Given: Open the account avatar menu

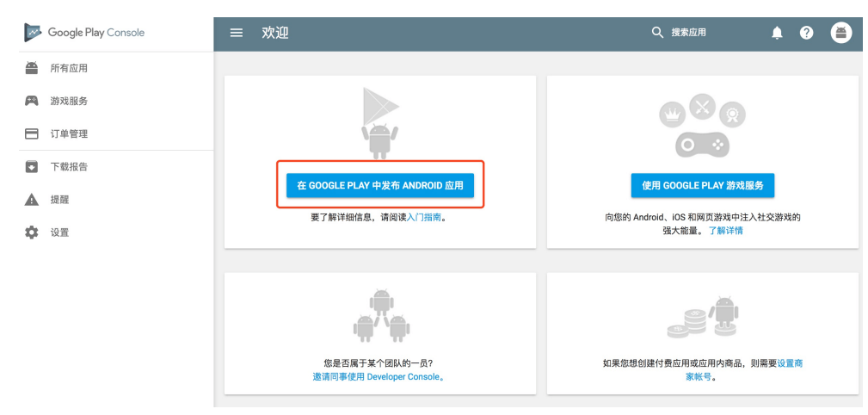Looking at the screenshot, I should click(x=840, y=33).
